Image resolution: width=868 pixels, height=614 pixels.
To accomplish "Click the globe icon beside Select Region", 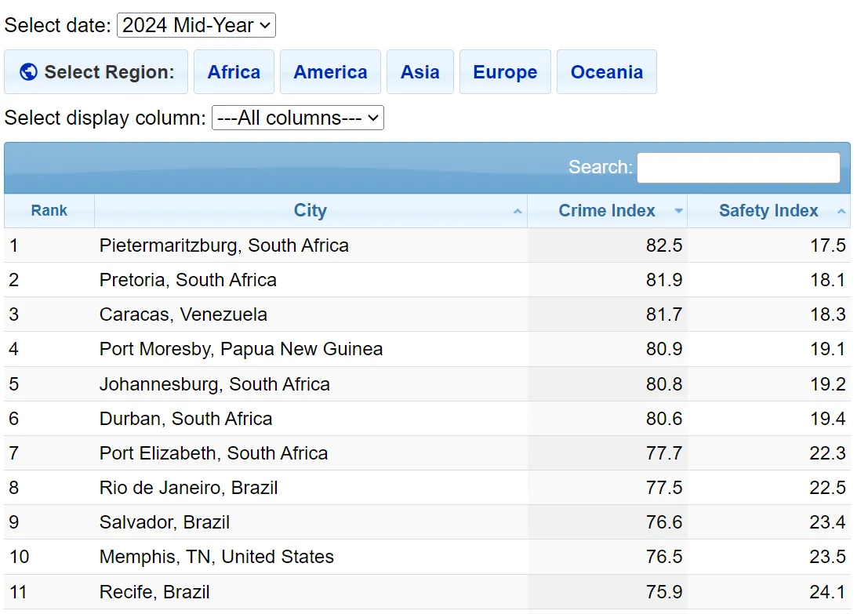I will click(x=29, y=72).
